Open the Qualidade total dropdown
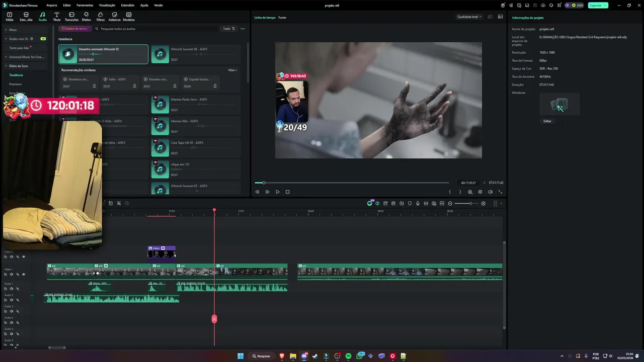This screenshot has height=362, width=644. click(469, 17)
